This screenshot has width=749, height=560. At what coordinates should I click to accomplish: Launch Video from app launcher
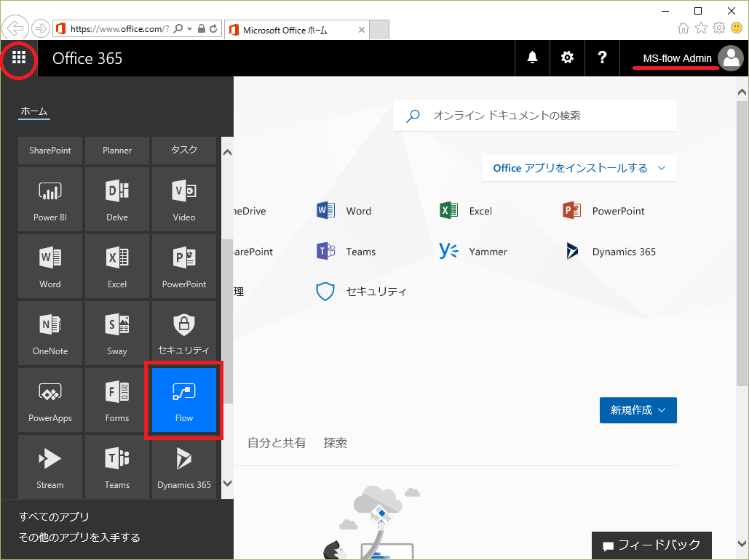(184, 199)
